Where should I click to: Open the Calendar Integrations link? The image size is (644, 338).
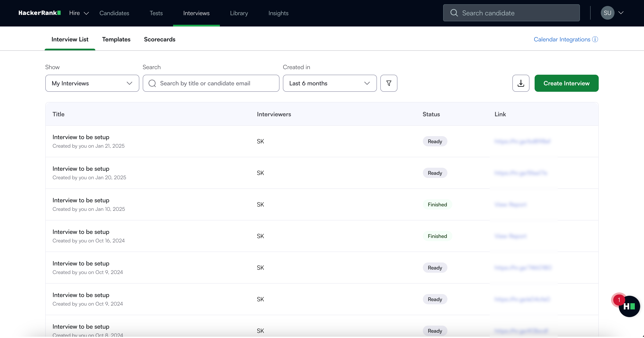(562, 39)
